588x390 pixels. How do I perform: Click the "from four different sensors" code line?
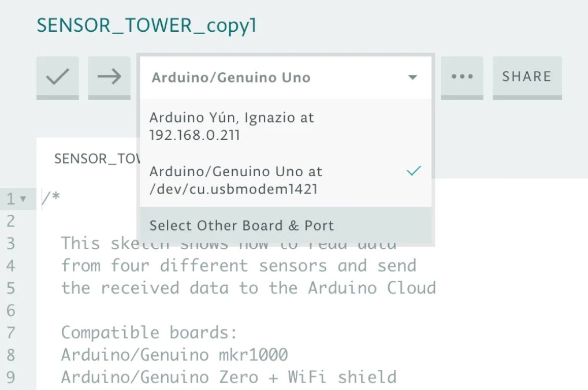click(238, 266)
